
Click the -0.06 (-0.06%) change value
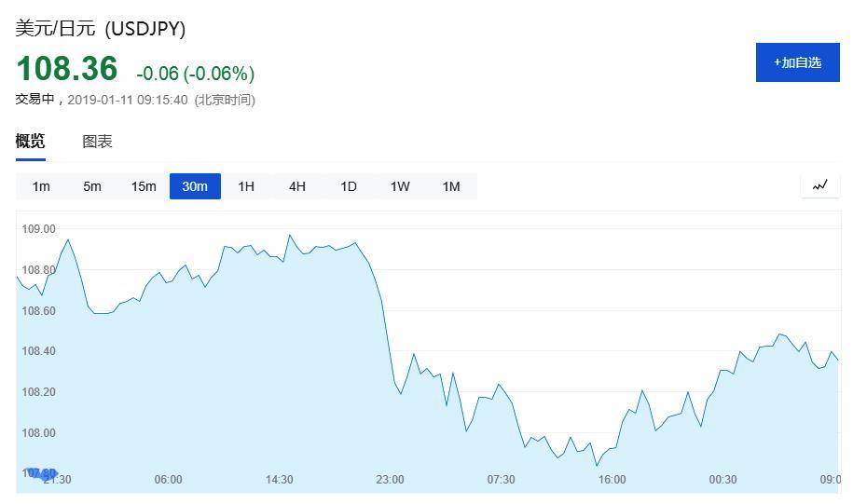(195, 73)
